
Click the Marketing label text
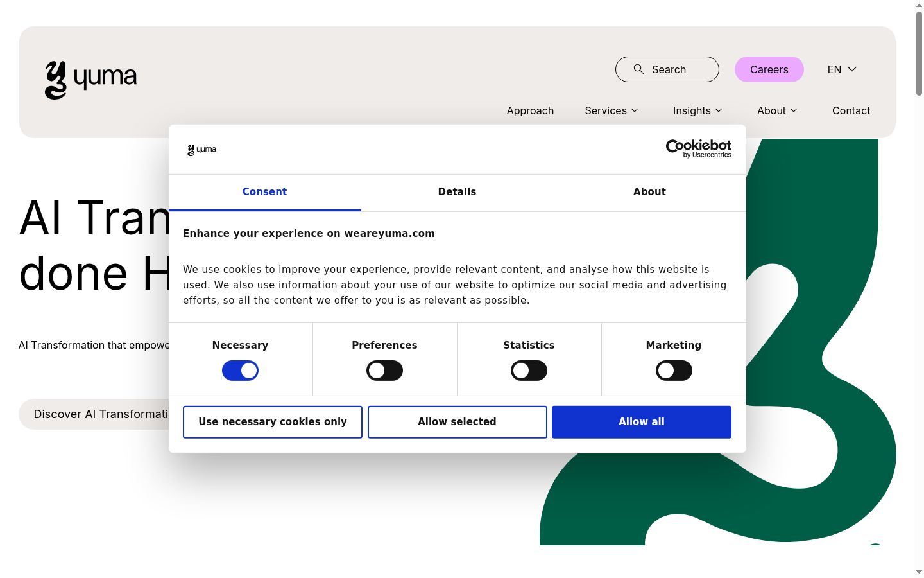click(674, 346)
